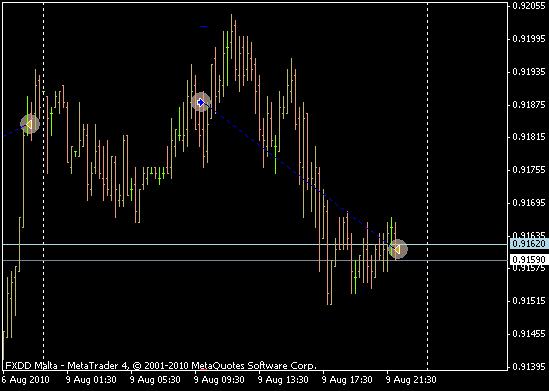Click the 0.91875 price label
This screenshot has width=549, height=391.
click(529, 105)
